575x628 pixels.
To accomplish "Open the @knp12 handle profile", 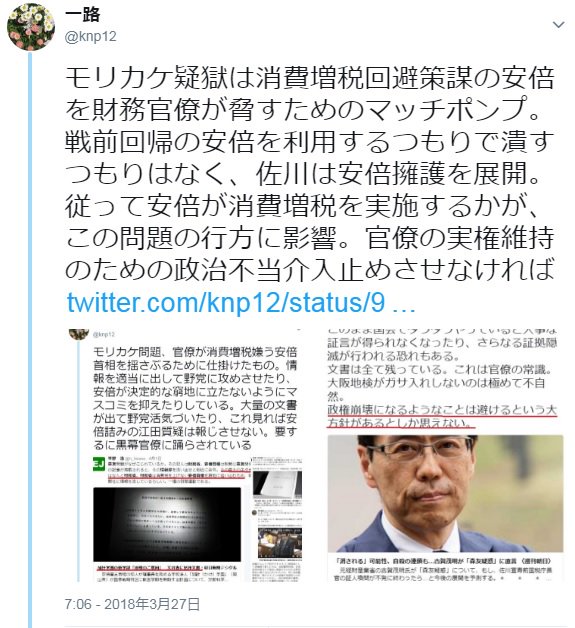I will coord(90,36).
